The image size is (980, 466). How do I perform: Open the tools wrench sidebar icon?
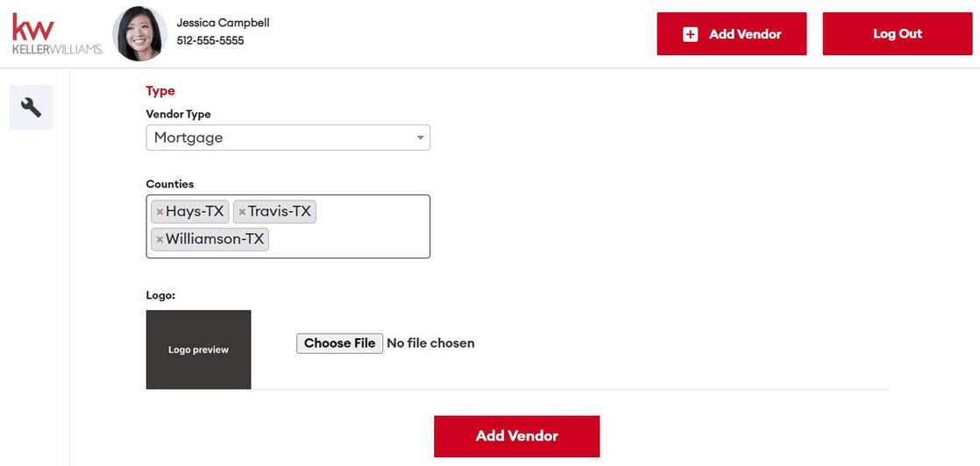[32, 108]
